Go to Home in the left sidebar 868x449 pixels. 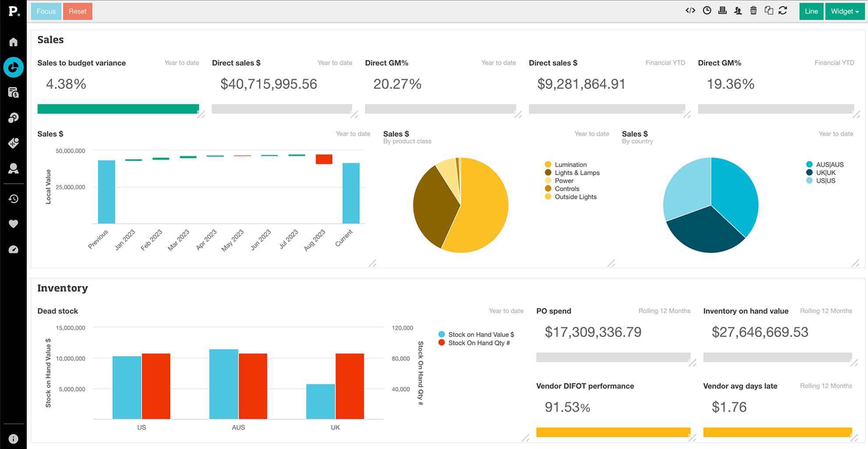point(14,42)
